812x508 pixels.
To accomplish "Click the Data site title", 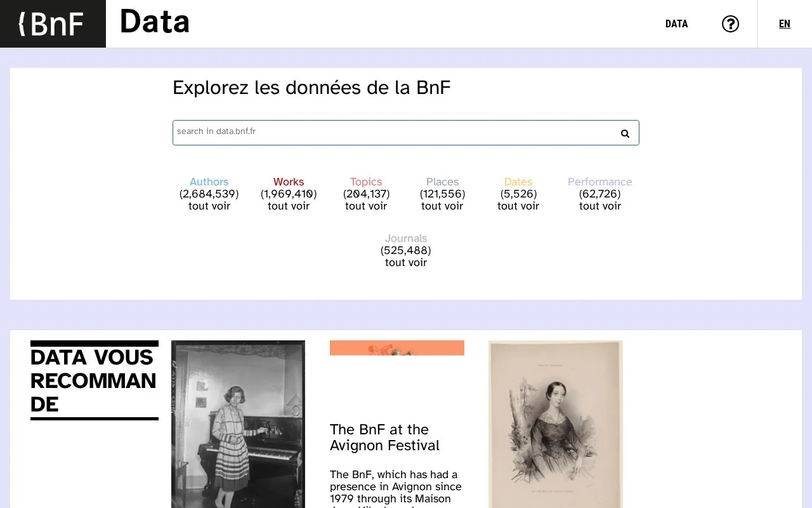I will click(x=155, y=22).
